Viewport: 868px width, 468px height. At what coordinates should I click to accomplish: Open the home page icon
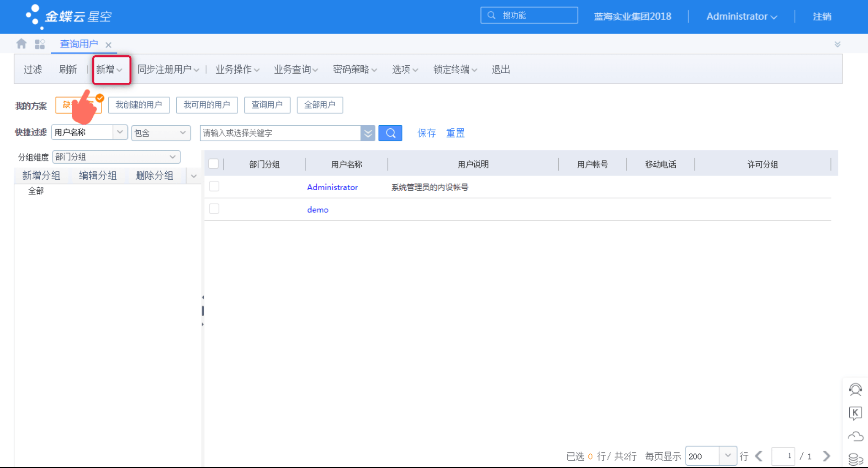pyautogui.click(x=21, y=43)
